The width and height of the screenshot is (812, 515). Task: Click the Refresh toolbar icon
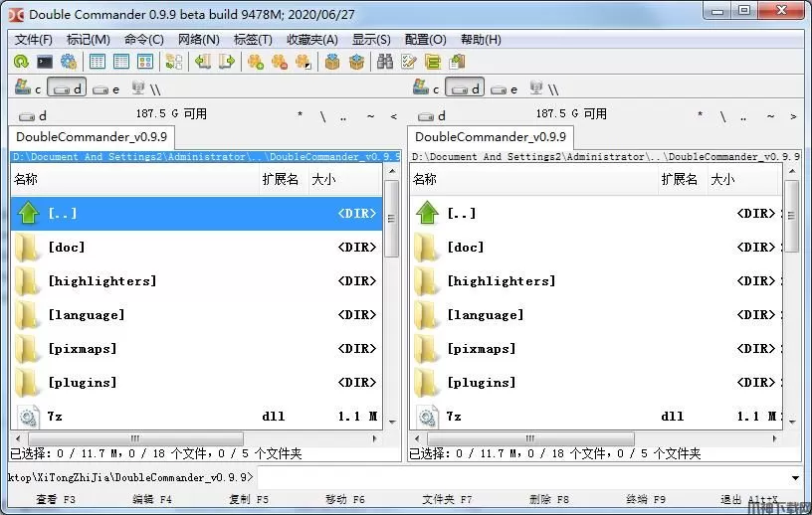[21, 62]
